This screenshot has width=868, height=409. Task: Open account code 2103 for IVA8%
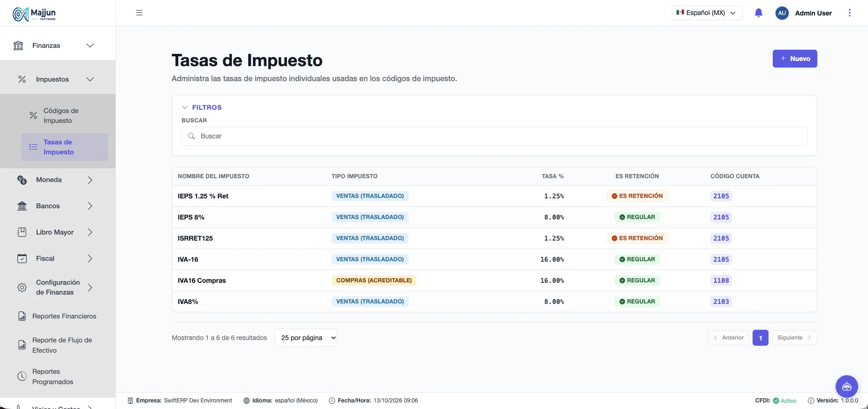pyautogui.click(x=721, y=302)
